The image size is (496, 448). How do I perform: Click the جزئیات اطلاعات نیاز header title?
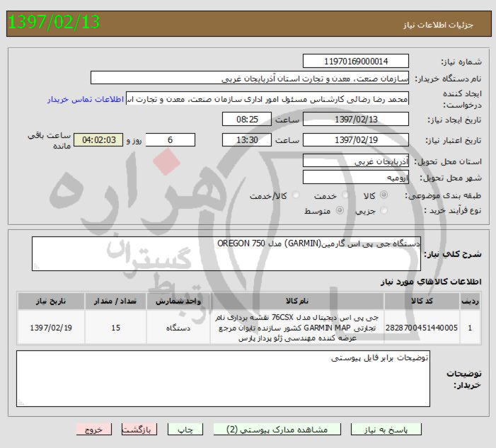click(438, 25)
